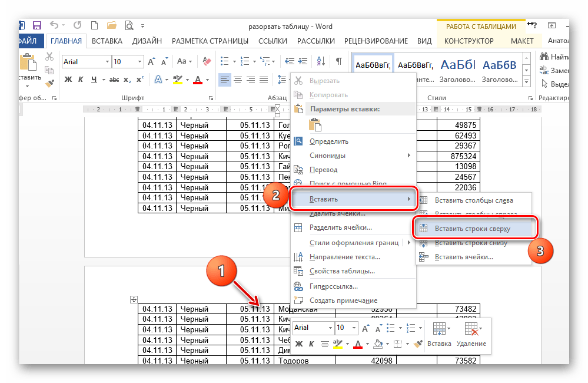
Task: Decrease indent in the paragraph group
Action: 290,61
